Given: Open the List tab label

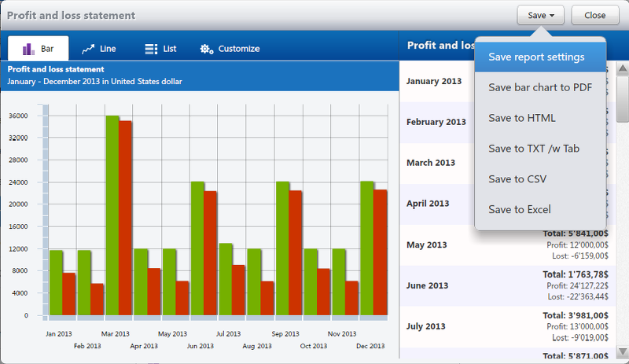Looking at the screenshot, I should (170, 49).
